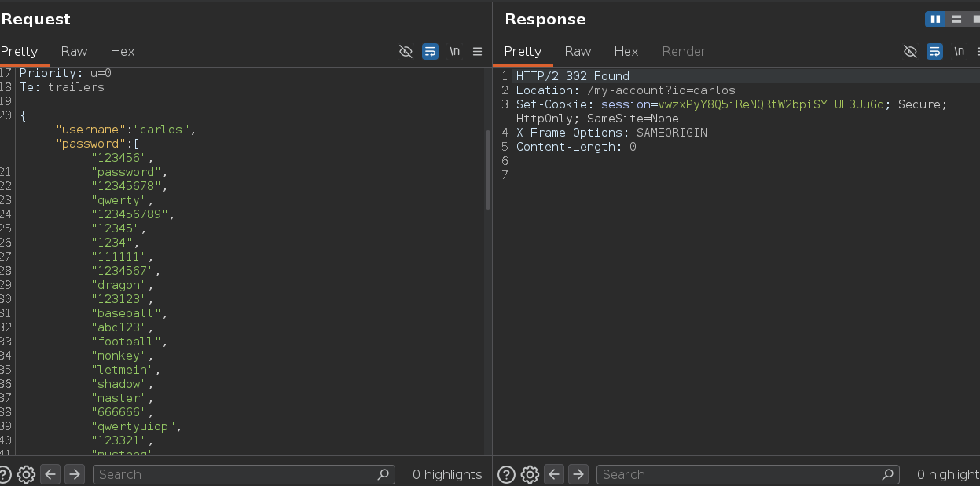
Task: Open search settings gear under Response panel
Action: [x=530, y=474]
